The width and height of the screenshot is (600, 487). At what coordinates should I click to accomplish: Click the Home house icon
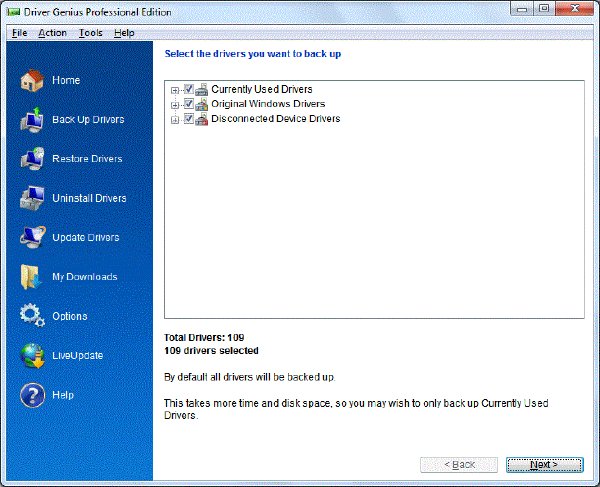tap(32, 80)
